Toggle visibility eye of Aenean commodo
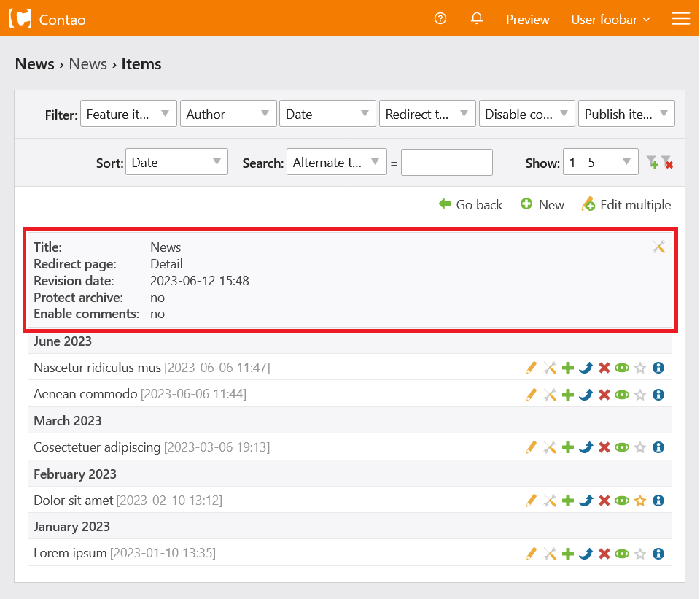 click(x=622, y=395)
